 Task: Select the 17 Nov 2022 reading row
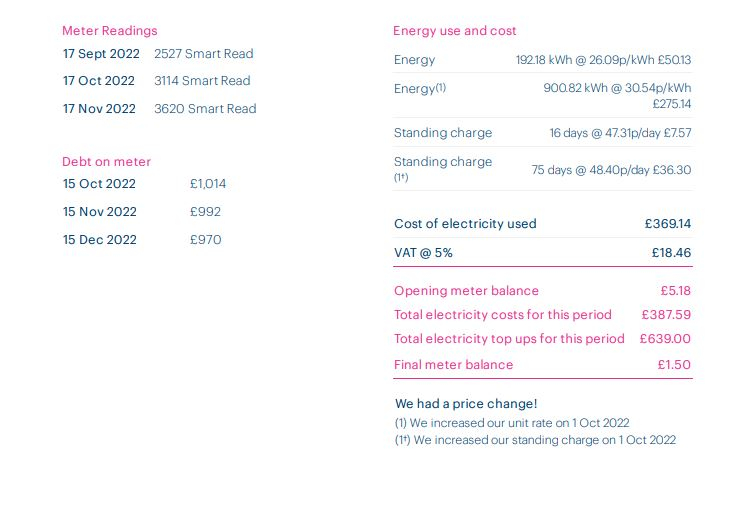click(x=159, y=109)
